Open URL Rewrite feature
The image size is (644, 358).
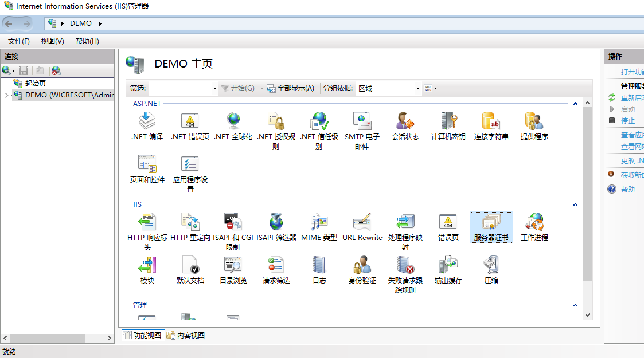(362, 227)
